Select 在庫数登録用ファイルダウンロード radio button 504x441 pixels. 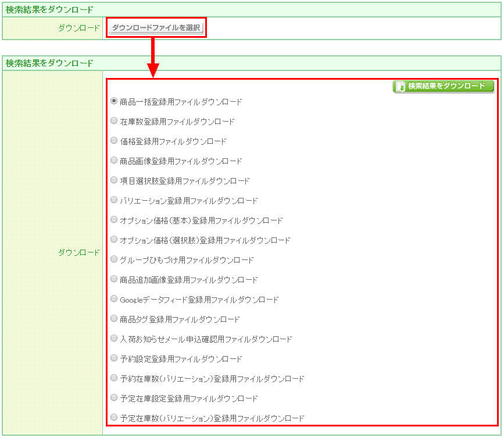click(x=114, y=120)
